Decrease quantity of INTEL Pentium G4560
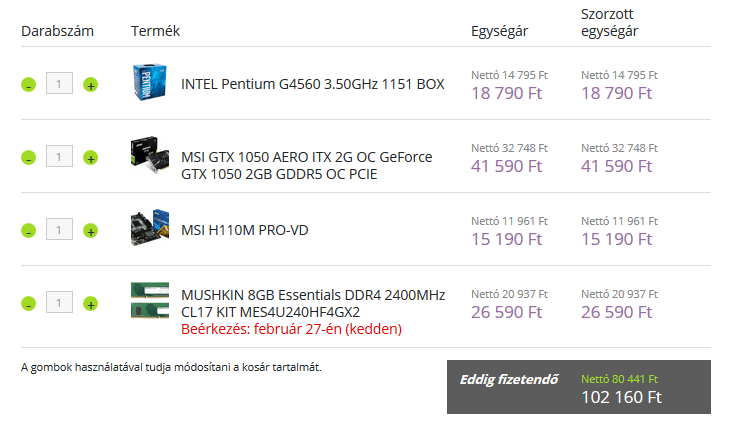The width and height of the screenshot is (740, 422). pyautogui.click(x=28, y=84)
